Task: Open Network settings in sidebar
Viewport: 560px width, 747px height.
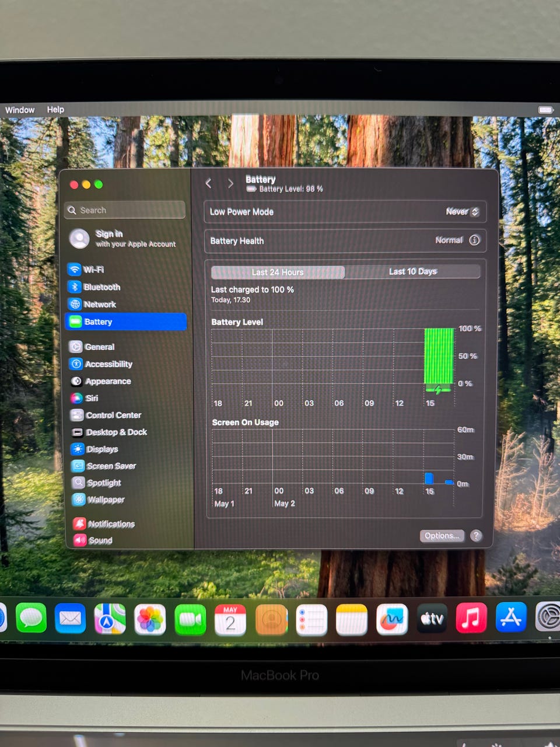Action: point(125,304)
